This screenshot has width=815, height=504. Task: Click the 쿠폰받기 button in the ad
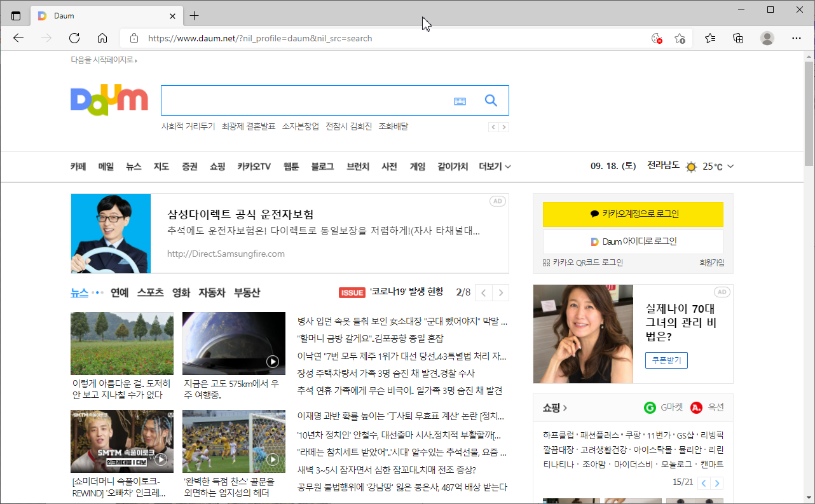click(666, 360)
